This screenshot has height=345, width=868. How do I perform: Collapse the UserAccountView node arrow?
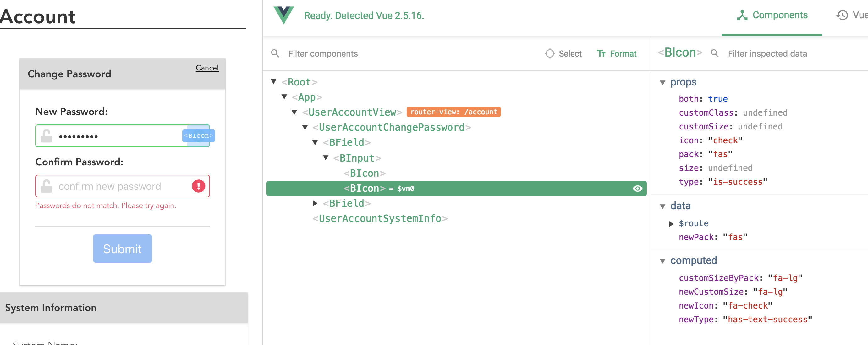click(294, 112)
